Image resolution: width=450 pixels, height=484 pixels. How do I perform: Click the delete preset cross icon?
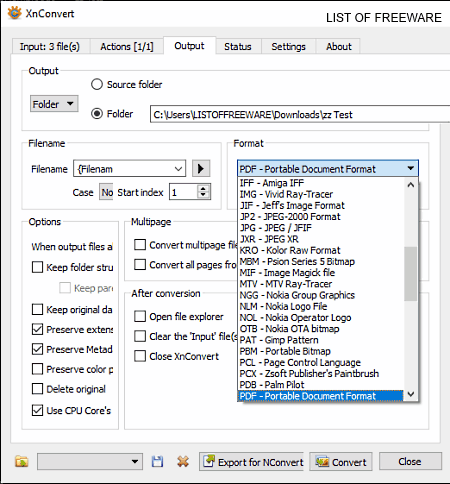pyautogui.click(x=183, y=462)
